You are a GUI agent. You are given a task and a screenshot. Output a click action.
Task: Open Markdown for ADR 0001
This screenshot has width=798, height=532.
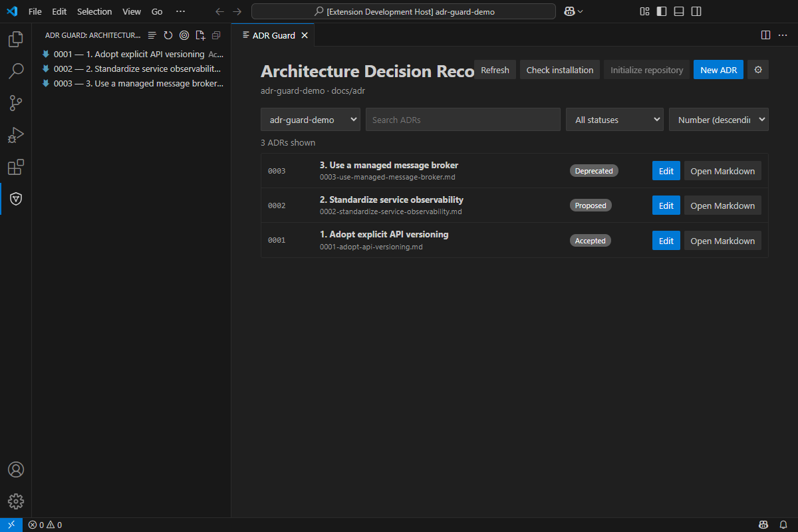[x=723, y=241]
